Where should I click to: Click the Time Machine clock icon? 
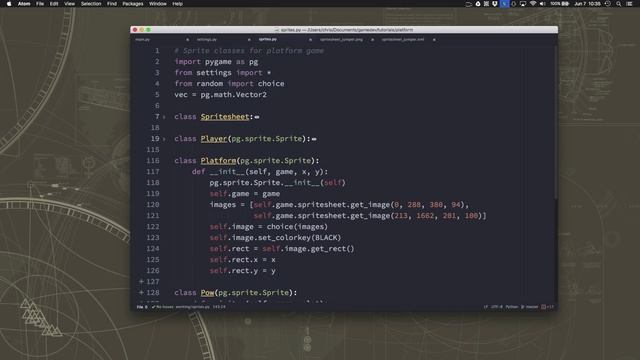point(608,4)
